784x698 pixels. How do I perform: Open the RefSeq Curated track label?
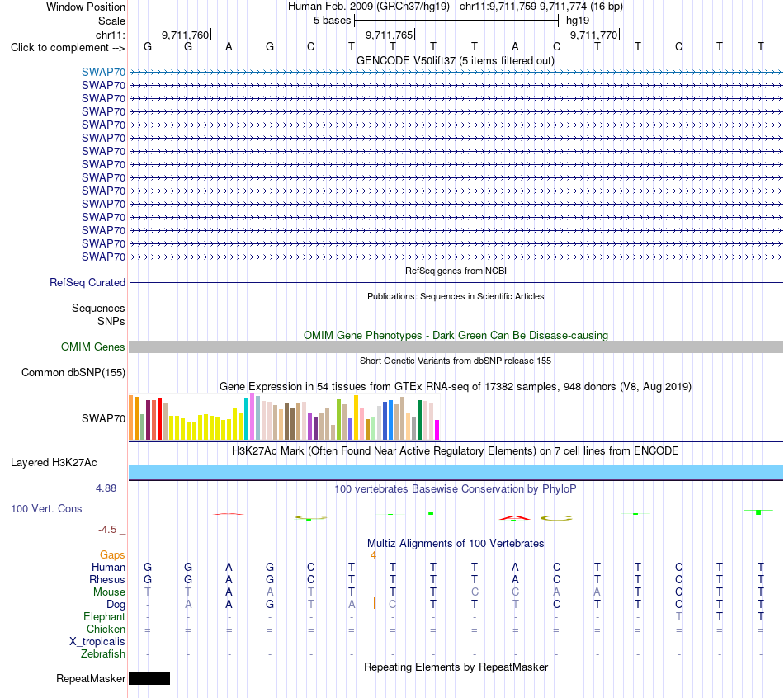[x=87, y=282]
